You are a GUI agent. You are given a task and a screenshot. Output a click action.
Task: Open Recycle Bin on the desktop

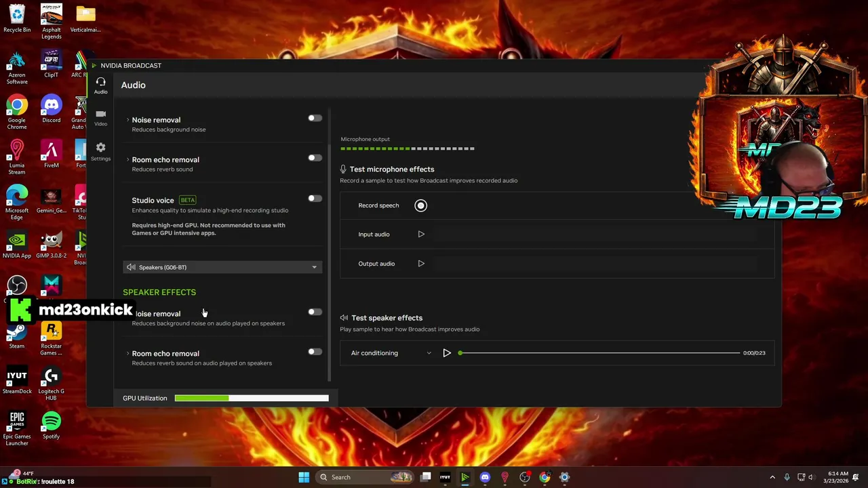pyautogui.click(x=17, y=19)
